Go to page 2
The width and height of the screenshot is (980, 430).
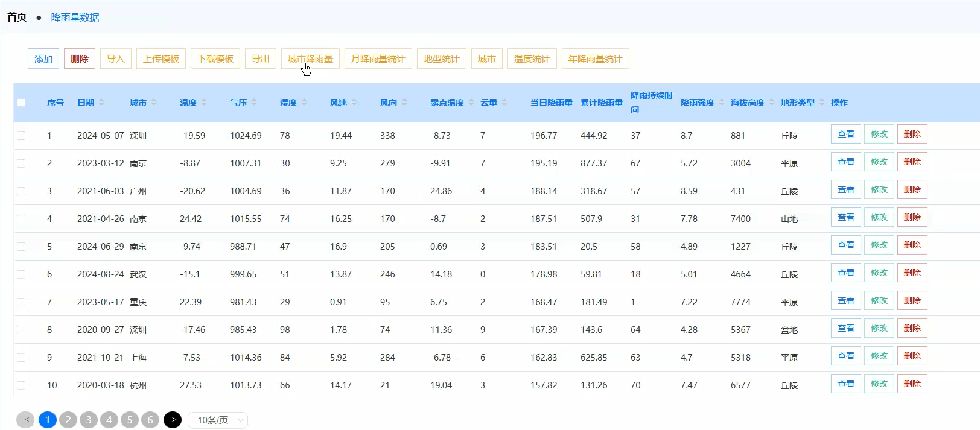[x=68, y=420]
